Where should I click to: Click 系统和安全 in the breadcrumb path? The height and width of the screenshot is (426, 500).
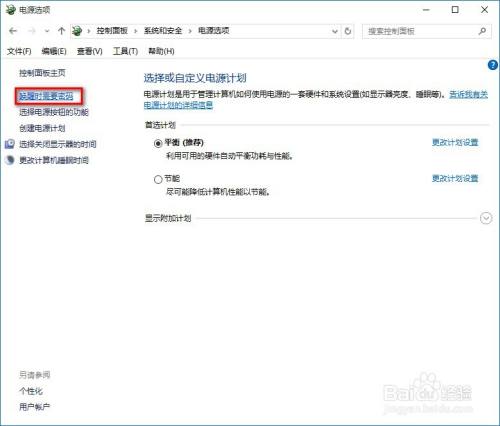click(163, 31)
